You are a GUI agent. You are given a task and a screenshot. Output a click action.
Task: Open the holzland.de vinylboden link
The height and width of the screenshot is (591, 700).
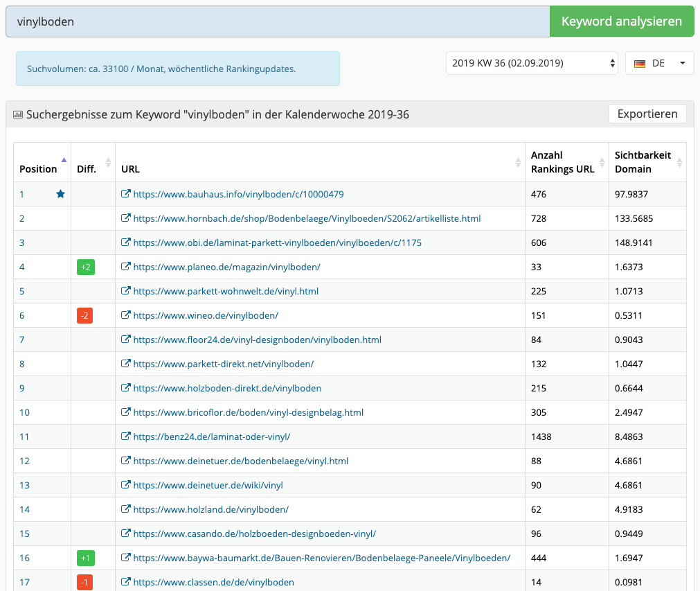pos(210,509)
